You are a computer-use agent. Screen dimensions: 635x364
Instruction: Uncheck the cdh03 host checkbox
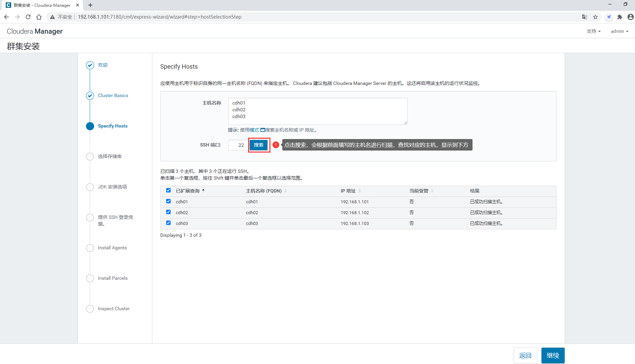pos(168,223)
